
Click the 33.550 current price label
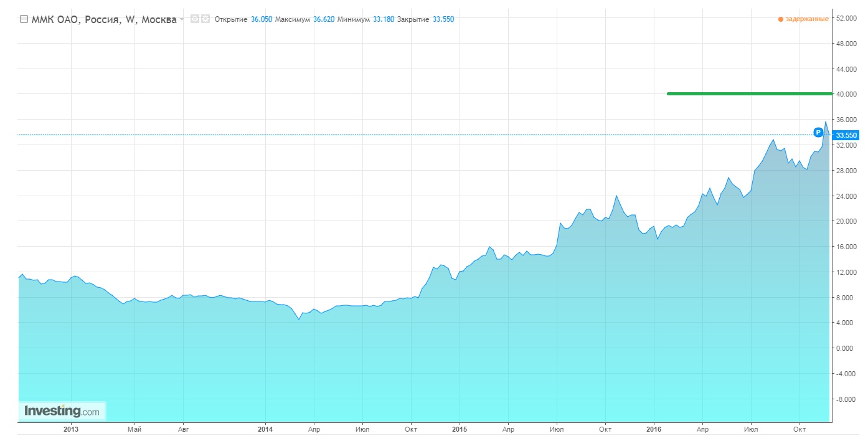point(846,135)
